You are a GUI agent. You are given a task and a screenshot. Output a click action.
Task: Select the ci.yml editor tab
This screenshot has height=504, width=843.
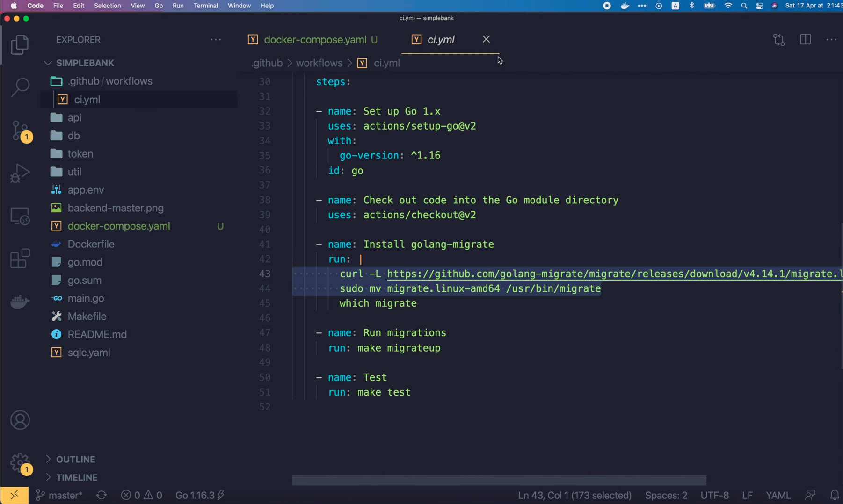click(441, 40)
